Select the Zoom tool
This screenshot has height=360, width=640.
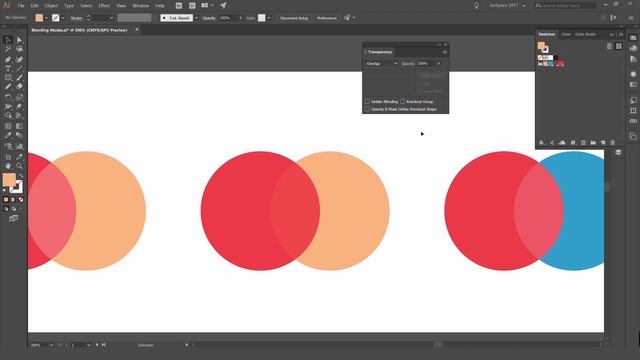[19, 166]
